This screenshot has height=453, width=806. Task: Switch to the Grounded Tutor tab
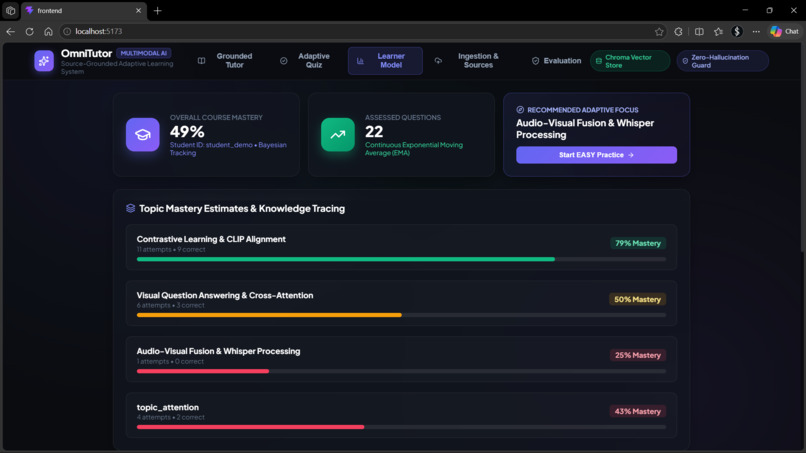tap(227, 61)
